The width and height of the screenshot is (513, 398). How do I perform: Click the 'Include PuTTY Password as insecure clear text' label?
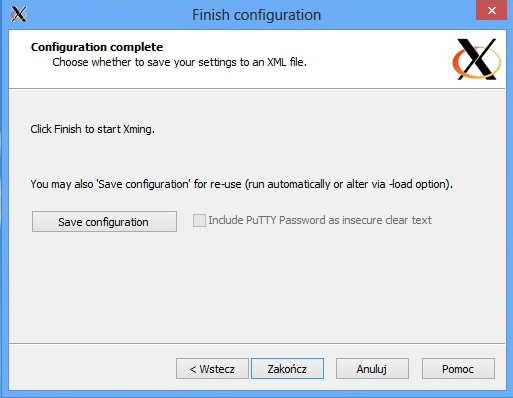tap(320, 220)
